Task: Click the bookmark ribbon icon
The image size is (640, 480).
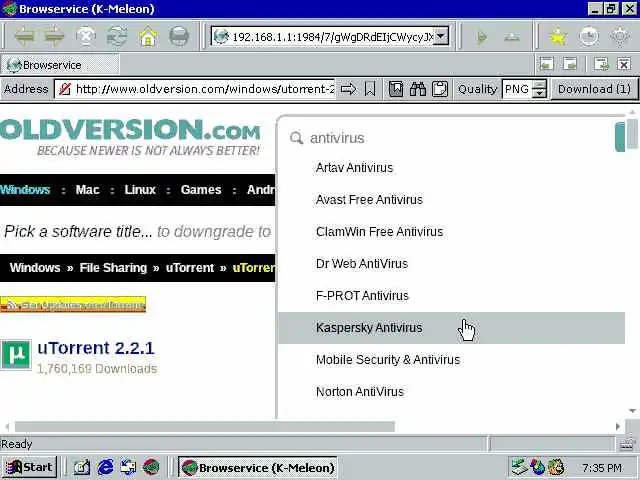Action: [x=370, y=89]
